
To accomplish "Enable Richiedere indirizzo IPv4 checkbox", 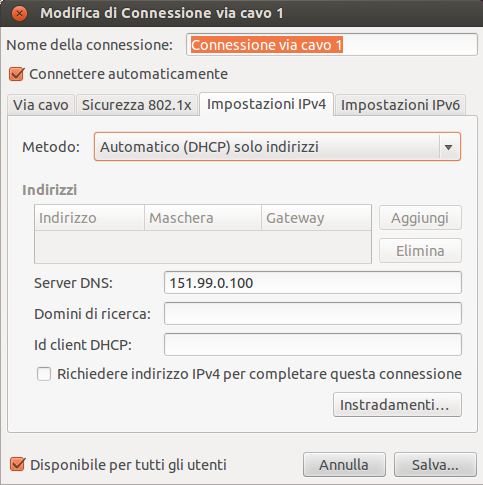I will (x=44, y=374).
